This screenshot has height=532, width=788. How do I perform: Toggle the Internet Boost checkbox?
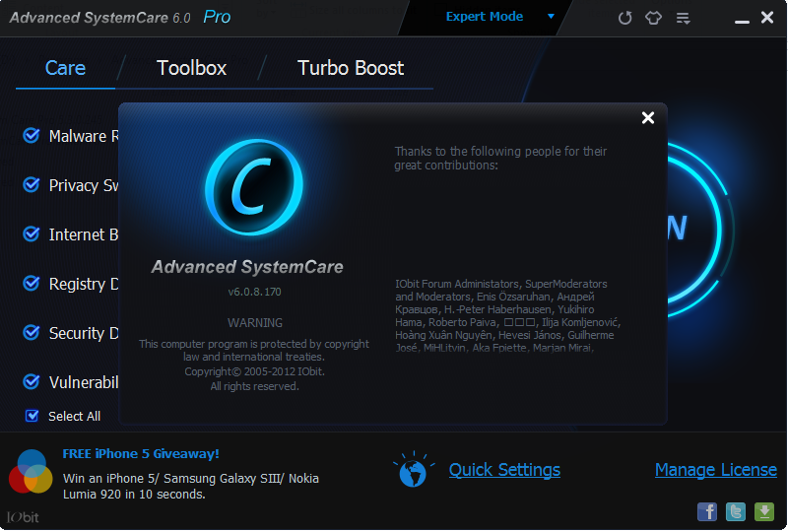click(x=32, y=233)
